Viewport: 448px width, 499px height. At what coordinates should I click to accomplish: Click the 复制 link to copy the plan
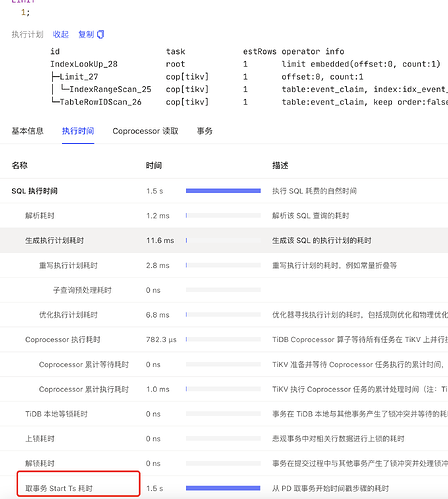pyautogui.click(x=86, y=34)
